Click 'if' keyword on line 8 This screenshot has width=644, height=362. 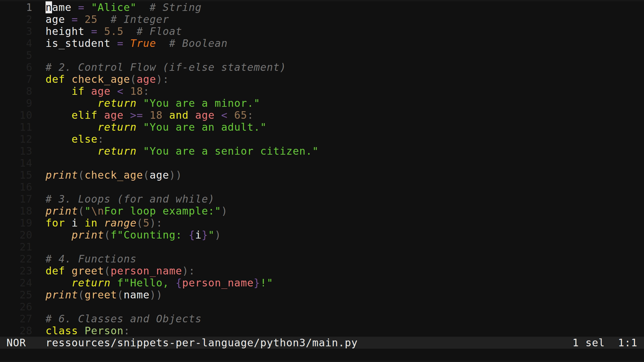coord(78,92)
